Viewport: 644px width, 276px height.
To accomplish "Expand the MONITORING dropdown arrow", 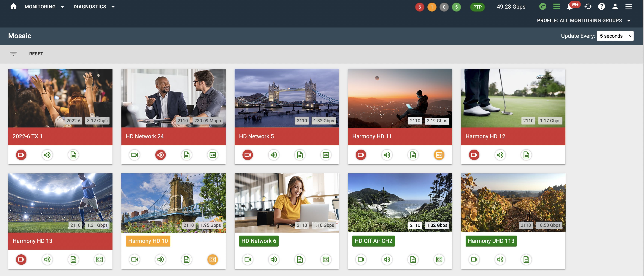I will [62, 7].
